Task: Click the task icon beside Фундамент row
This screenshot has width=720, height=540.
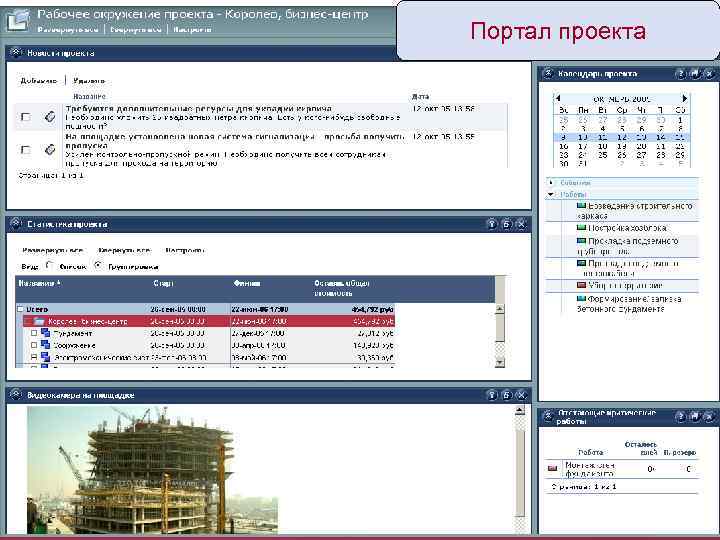Action: pyautogui.click(x=45, y=333)
